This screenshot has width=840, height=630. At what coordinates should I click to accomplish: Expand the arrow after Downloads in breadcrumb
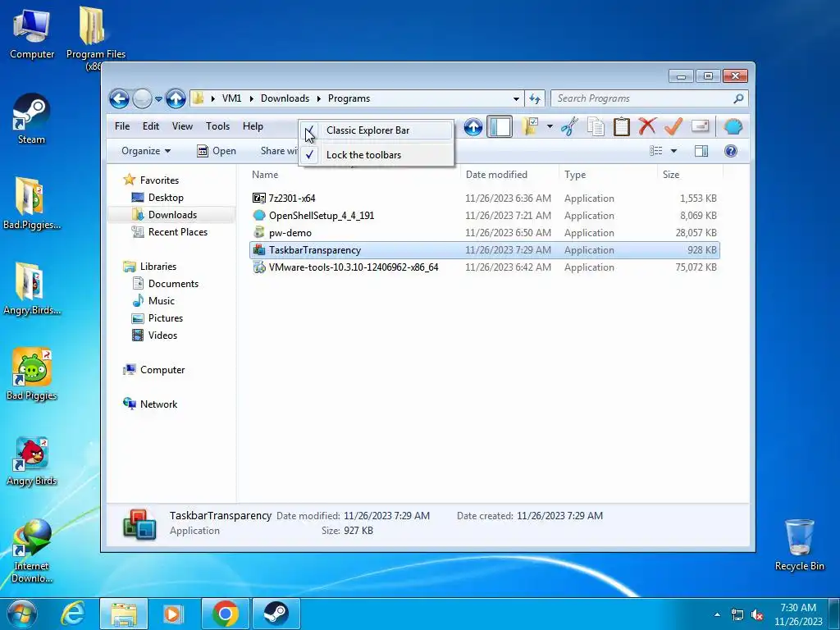319,98
